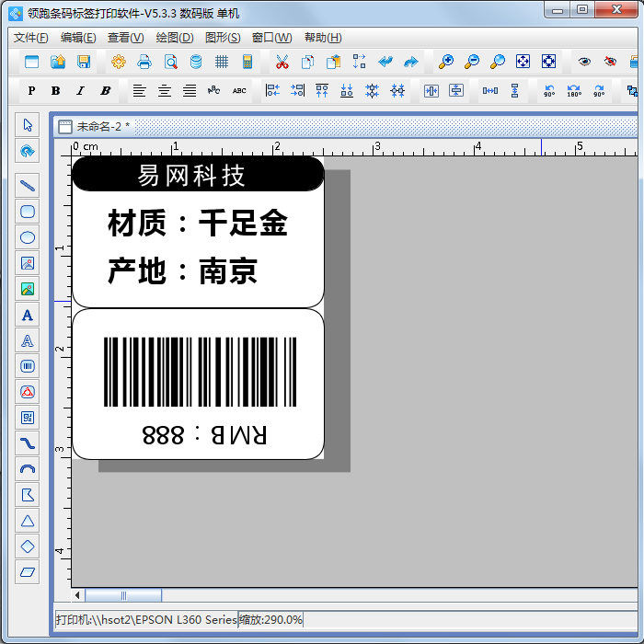
Task: Select the text A tool
Action: point(28,315)
